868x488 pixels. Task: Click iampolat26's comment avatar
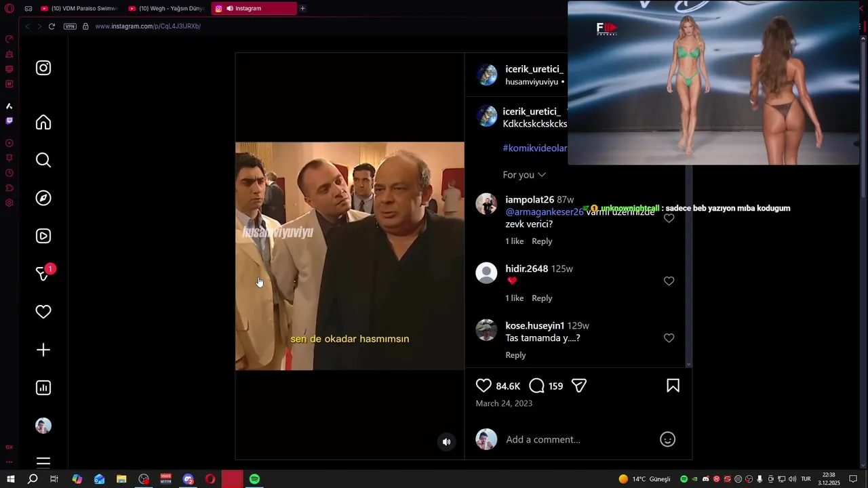(x=486, y=204)
